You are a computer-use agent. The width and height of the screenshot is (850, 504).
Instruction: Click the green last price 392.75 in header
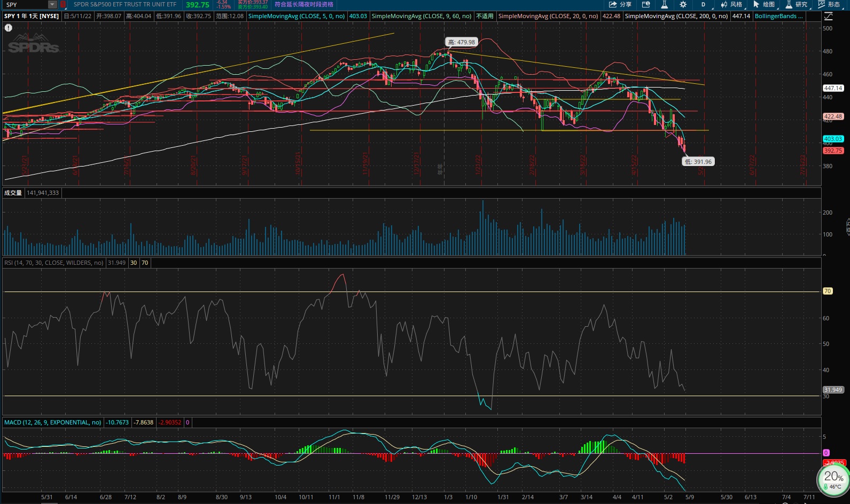click(198, 5)
